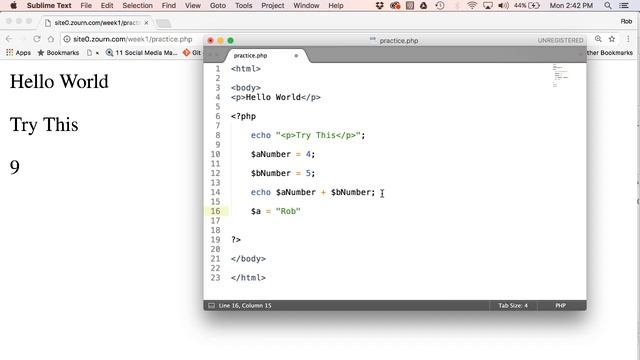The image size is (640, 360).
Task: Open the File menu
Action: click(x=86, y=5)
